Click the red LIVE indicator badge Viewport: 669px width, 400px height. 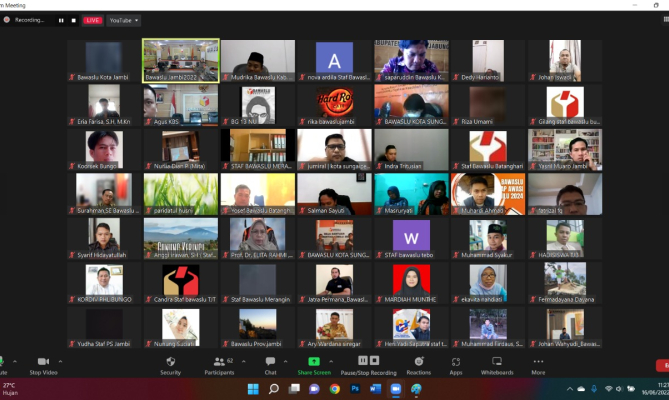click(x=92, y=20)
